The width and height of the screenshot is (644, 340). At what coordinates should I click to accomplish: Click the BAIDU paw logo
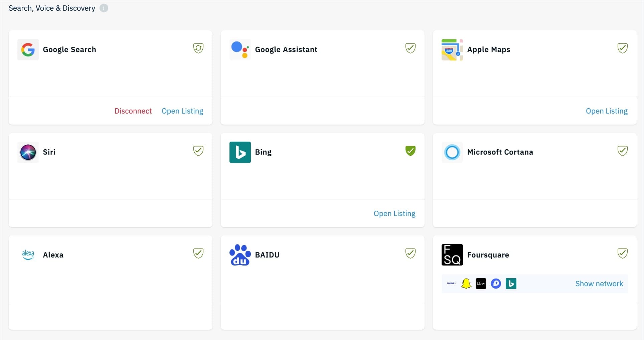tap(240, 255)
